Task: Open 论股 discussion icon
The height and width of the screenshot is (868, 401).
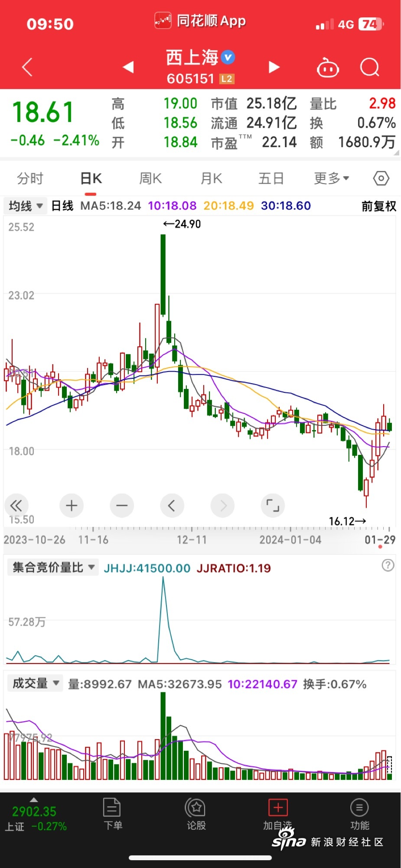Action: tap(196, 814)
